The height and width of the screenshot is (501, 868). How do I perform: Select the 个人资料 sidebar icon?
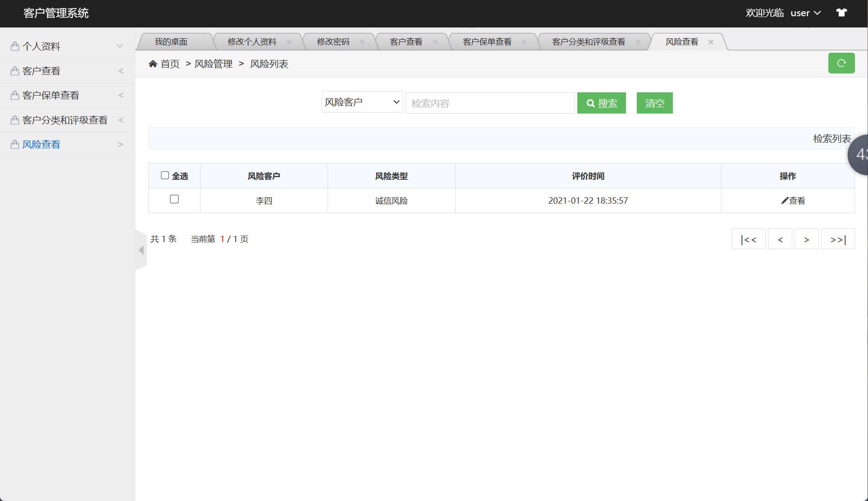coord(14,46)
